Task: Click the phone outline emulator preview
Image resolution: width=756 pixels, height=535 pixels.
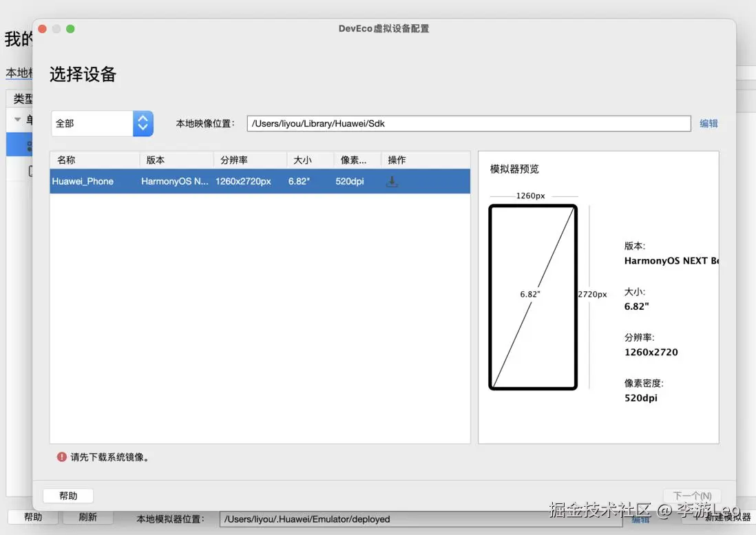Action: (x=533, y=297)
